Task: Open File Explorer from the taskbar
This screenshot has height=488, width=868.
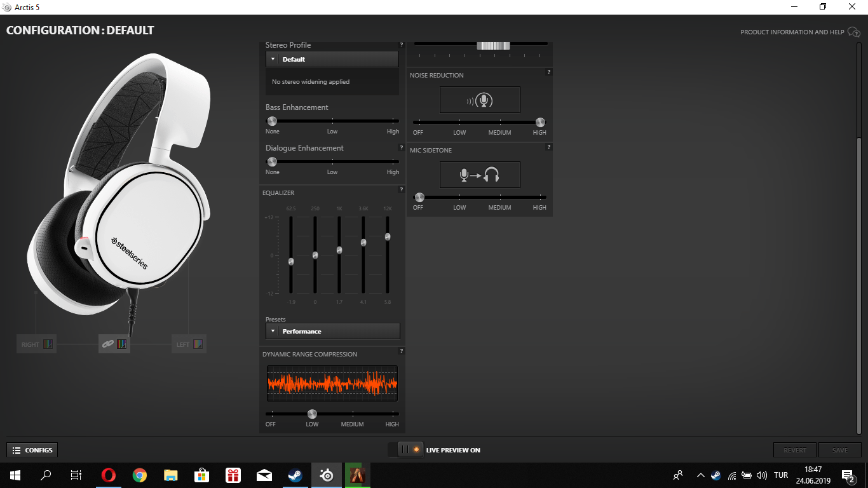Action: (x=171, y=475)
